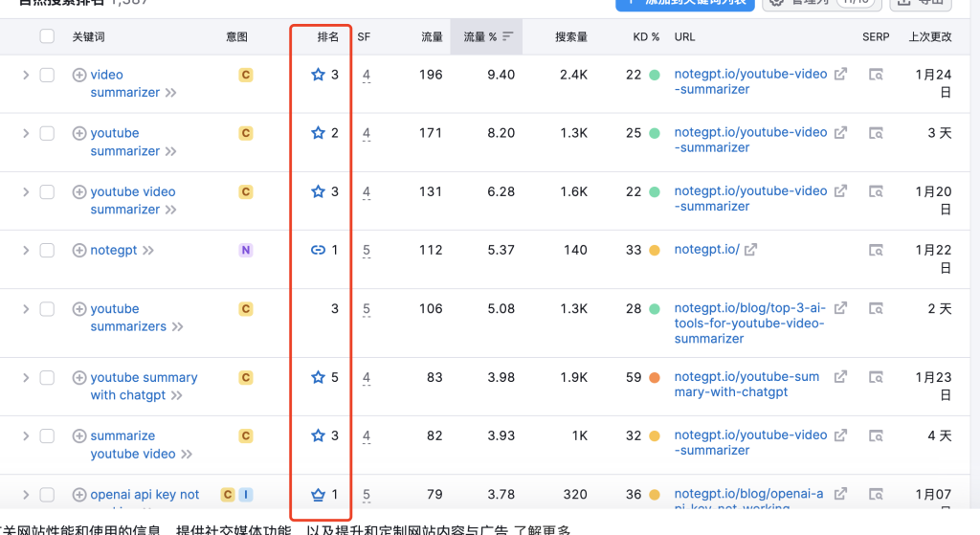Viewport: 980px width, 535px height.
Task: Expand 'youtube summary with chatgpt' row
Action: coord(26,377)
